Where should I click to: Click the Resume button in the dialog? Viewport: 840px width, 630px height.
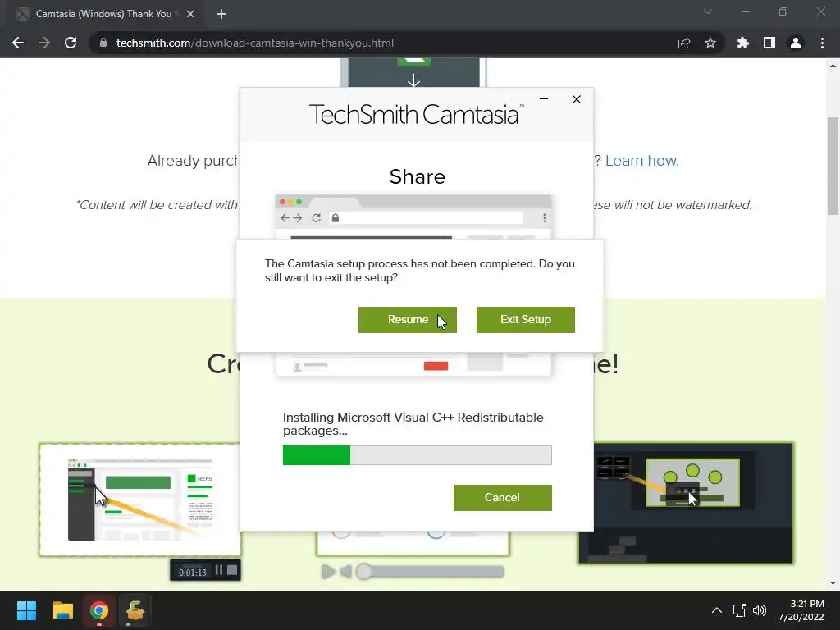[407, 320]
